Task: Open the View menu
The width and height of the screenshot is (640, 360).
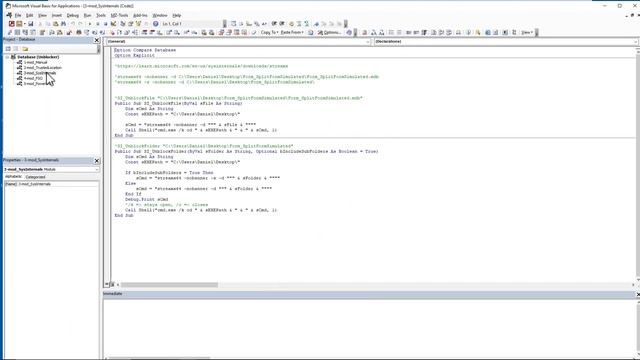Action: click(x=42, y=15)
